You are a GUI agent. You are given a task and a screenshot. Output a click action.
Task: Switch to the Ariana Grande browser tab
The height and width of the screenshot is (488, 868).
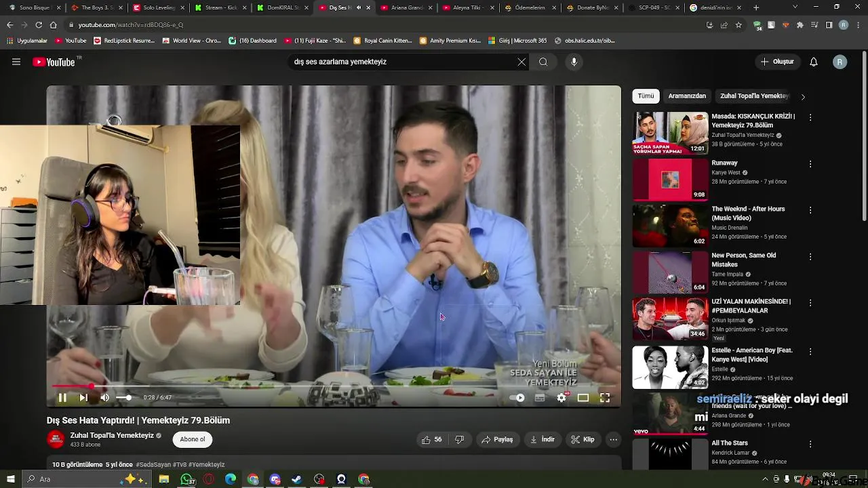point(406,7)
